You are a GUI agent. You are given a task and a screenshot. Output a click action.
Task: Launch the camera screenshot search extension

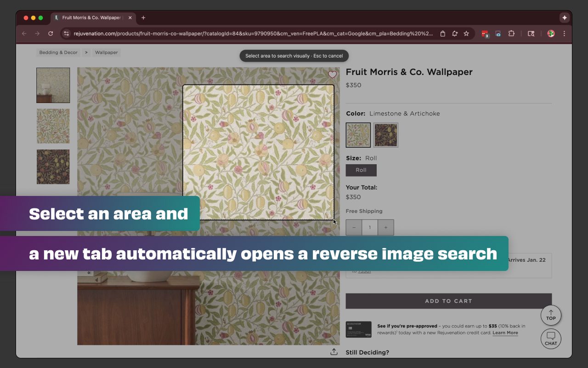498,34
